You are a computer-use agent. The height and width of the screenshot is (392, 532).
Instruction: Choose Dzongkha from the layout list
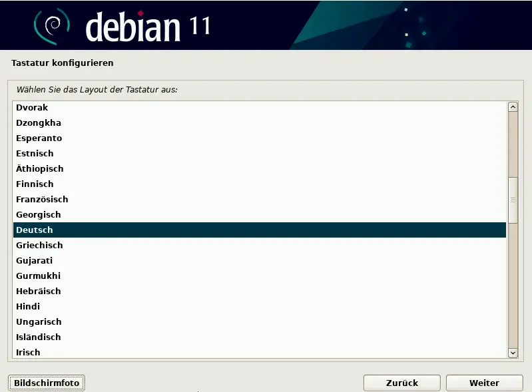39,123
